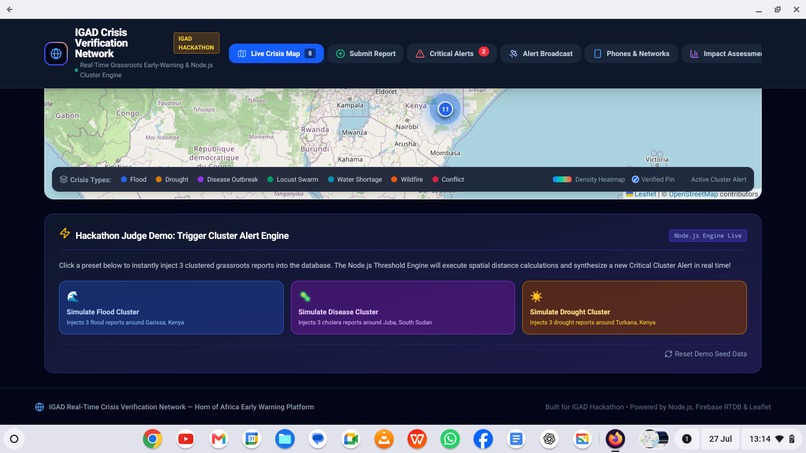
Task: Click the Flood blue legend dot
Action: point(124,179)
